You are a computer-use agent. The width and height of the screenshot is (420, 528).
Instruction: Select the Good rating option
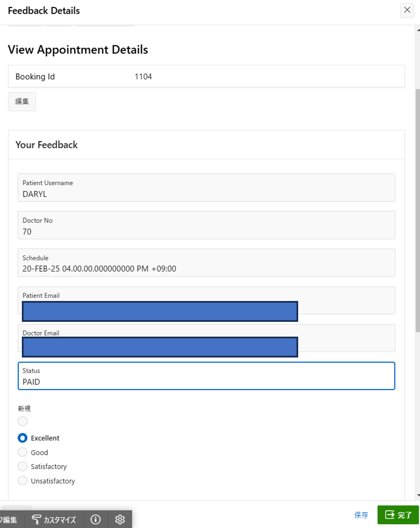point(23,452)
